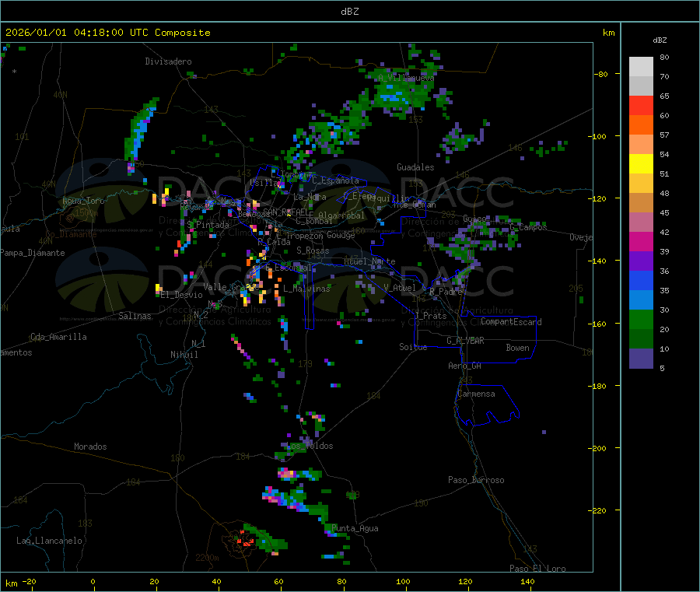Viewport: 700px width, 592px height.
Task: Select the Goudge place label
Action: coord(341,235)
